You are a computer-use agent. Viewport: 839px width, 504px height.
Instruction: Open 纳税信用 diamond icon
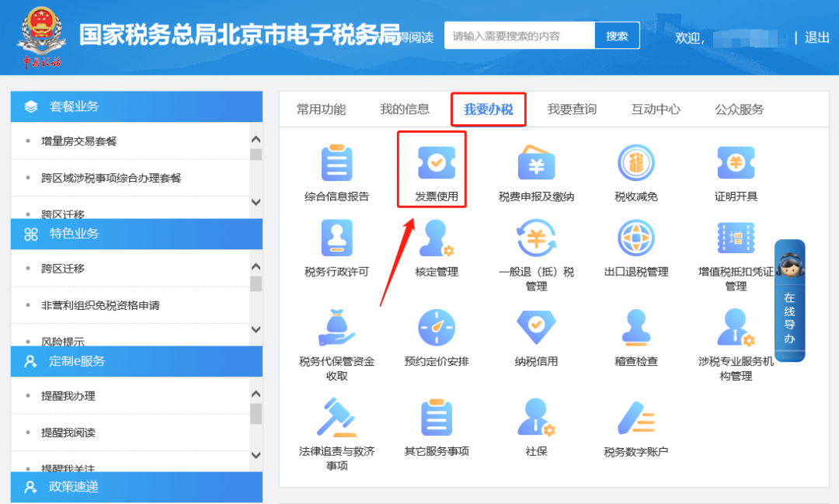point(536,328)
